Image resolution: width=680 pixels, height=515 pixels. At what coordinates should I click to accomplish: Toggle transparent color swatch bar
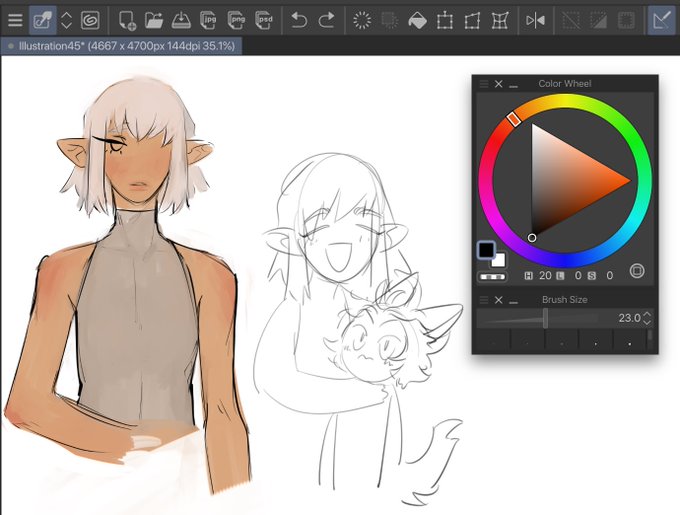493,277
